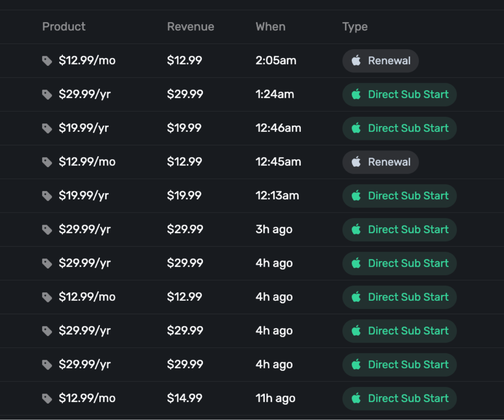Click Direct Sub Start in the 11h ago row

click(399, 398)
